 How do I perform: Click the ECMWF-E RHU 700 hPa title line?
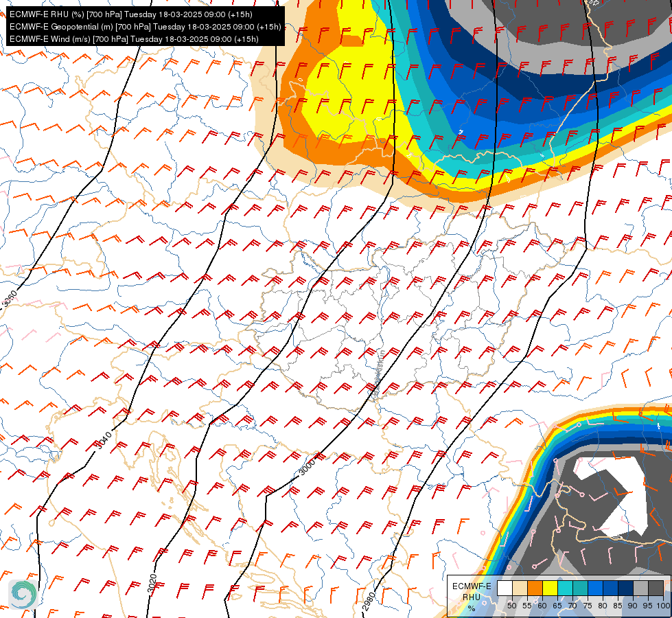click(130, 14)
